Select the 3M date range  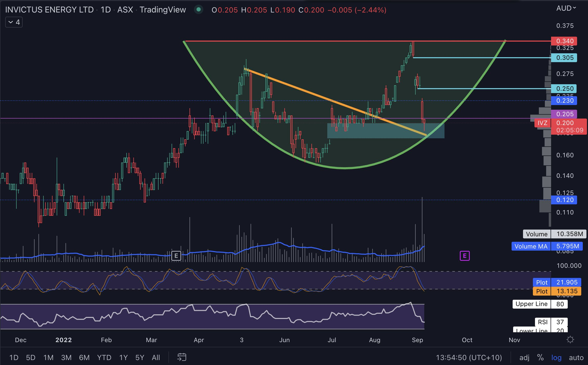click(x=66, y=357)
